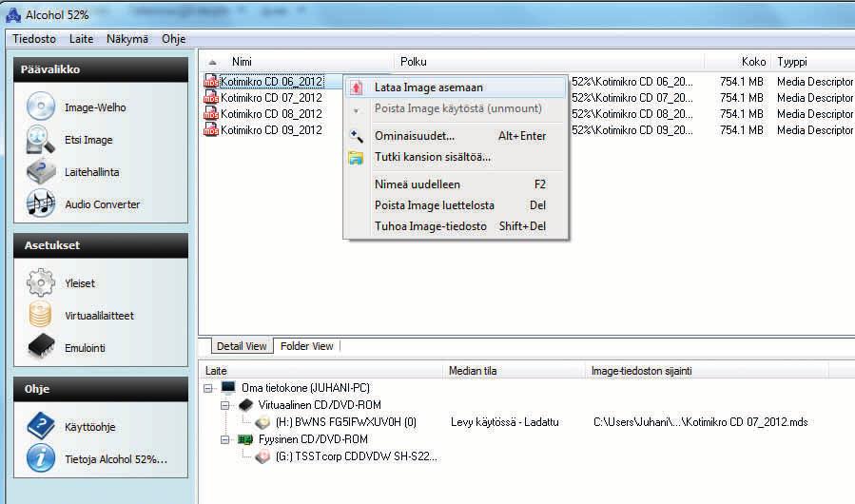Click the Emulointi link
The image size is (855, 504).
tap(85, 347)
